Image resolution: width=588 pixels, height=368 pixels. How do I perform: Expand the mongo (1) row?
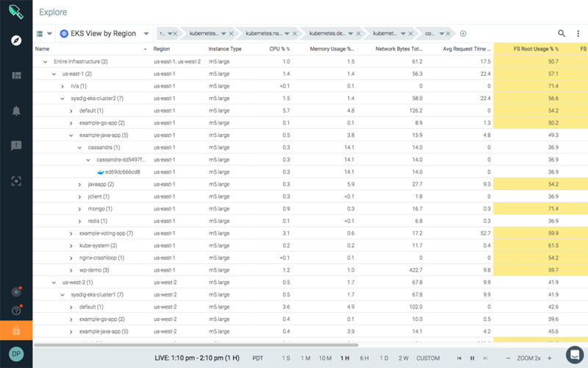(80, 209)
